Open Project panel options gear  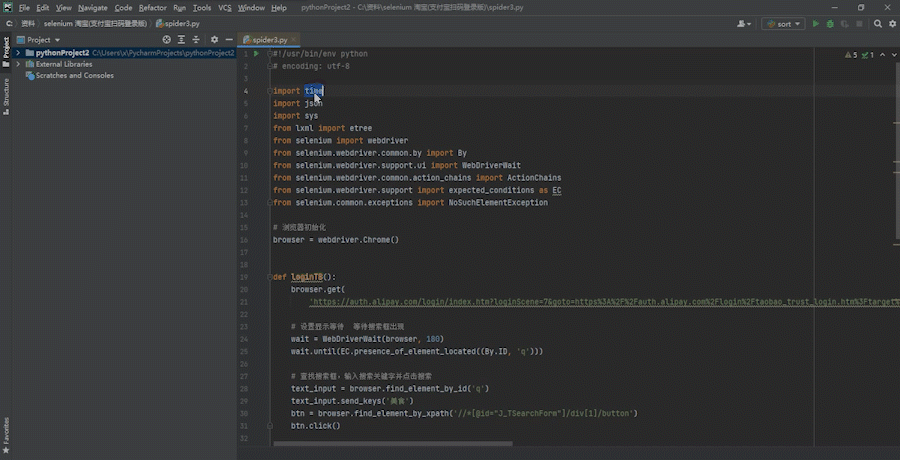pos(214,40)
